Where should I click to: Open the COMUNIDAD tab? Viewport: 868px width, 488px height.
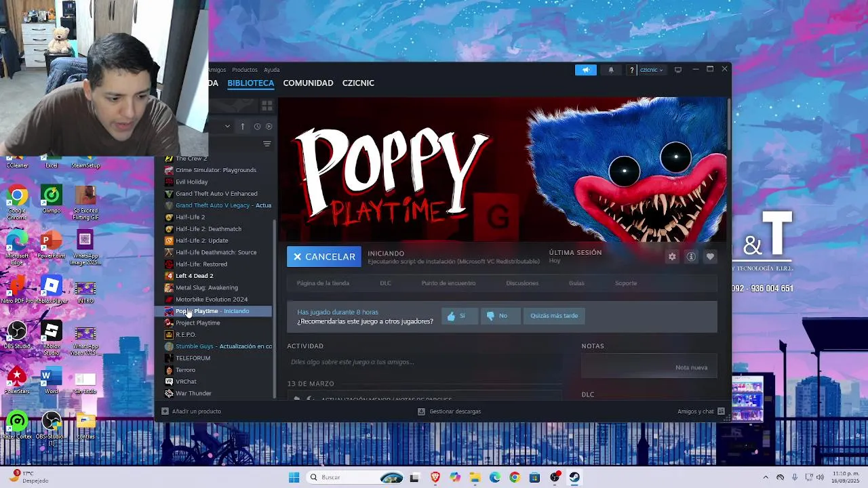pyautogui.click(x=308, y=83)
